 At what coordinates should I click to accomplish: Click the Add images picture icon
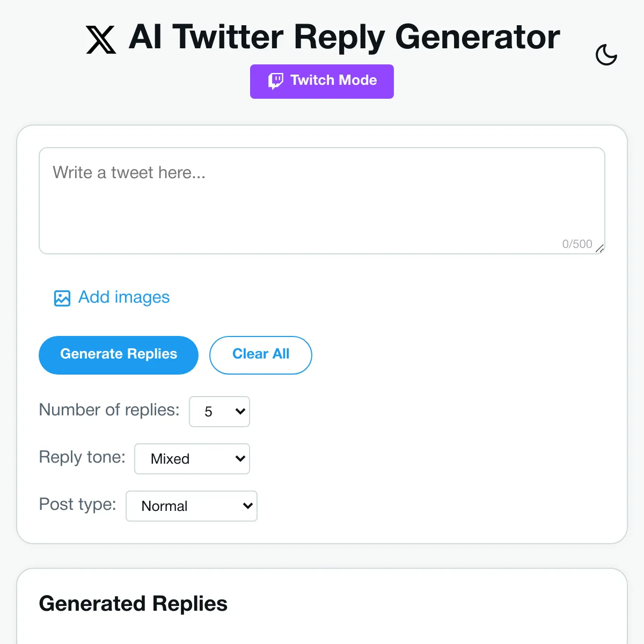62,298
